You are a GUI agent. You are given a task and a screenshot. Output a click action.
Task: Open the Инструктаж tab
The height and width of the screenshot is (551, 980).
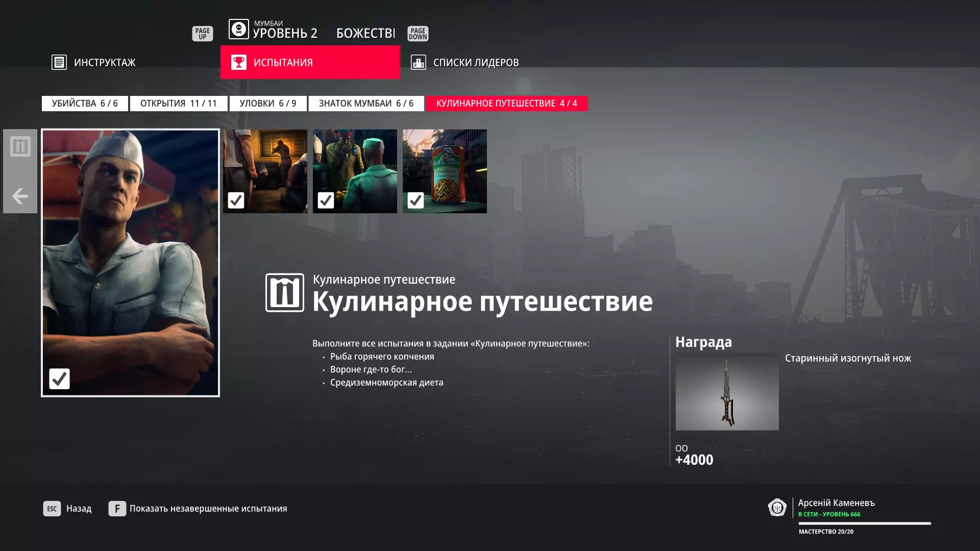tap(105, 62)
